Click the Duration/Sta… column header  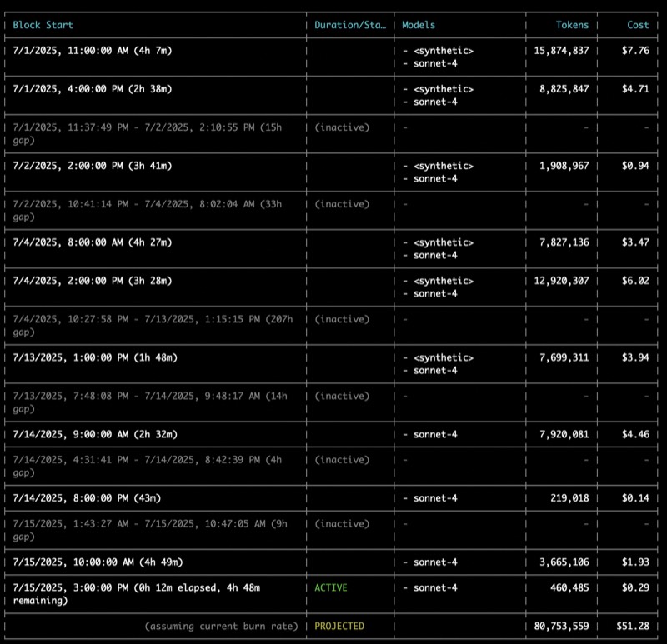(x=350, y=25)
